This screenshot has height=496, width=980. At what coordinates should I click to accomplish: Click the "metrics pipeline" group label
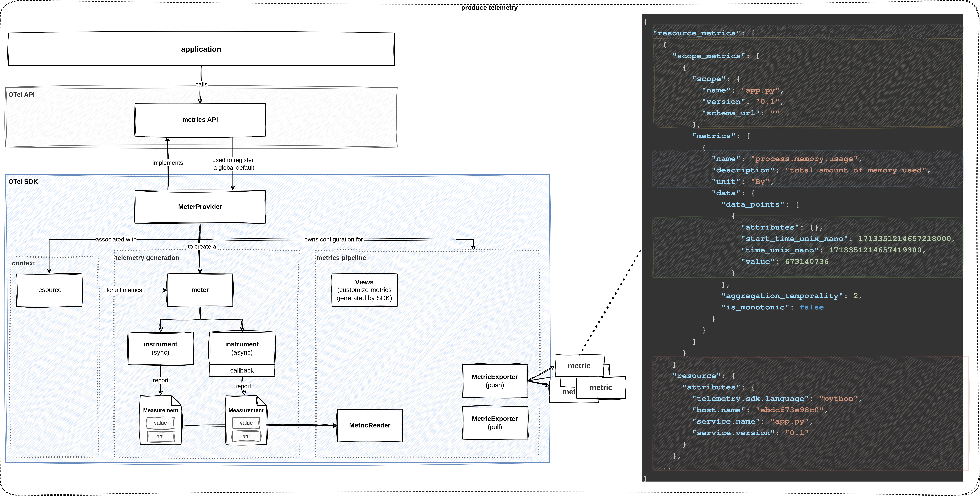pyautogui.click(x=341, y=258)
